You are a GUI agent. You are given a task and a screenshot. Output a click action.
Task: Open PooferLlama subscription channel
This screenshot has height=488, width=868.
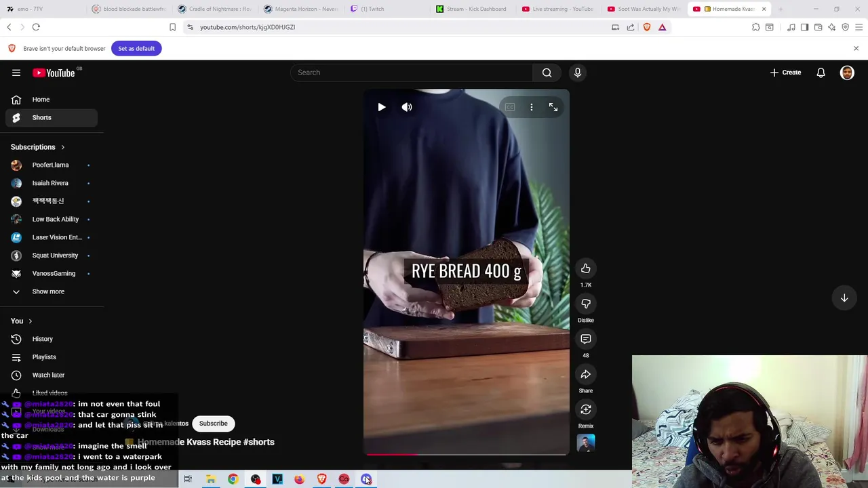click(x=52, y=165)
